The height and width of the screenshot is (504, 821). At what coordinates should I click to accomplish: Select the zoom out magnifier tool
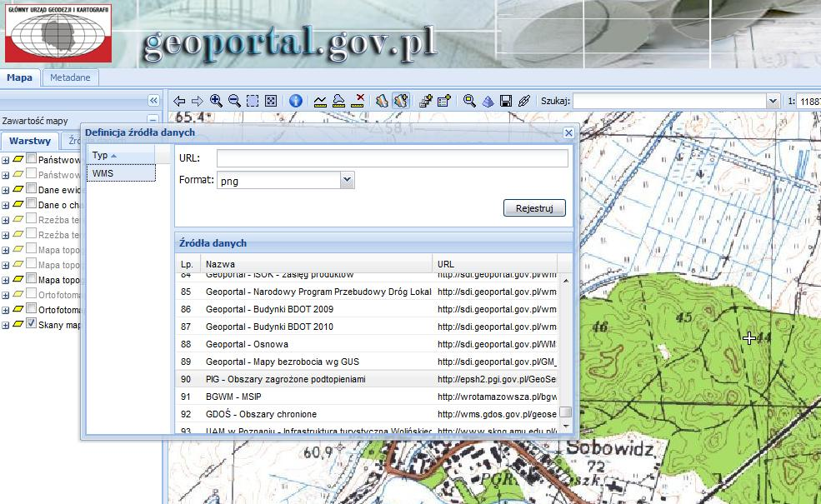click(234, 101)
